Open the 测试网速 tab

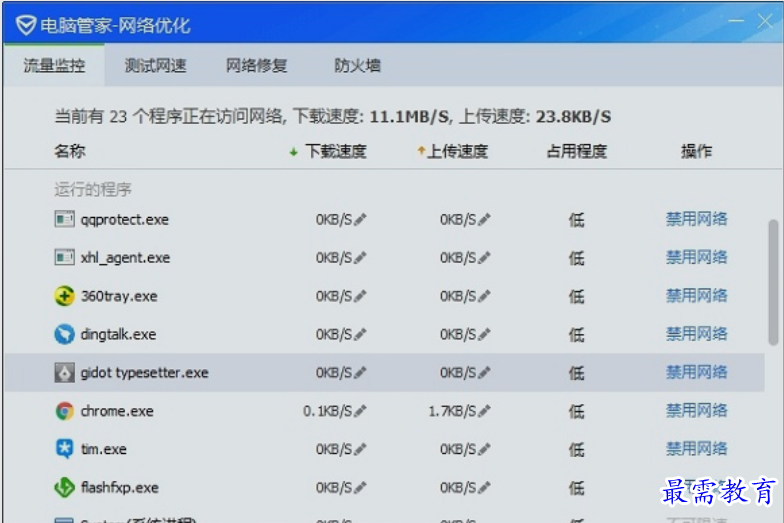155,65
